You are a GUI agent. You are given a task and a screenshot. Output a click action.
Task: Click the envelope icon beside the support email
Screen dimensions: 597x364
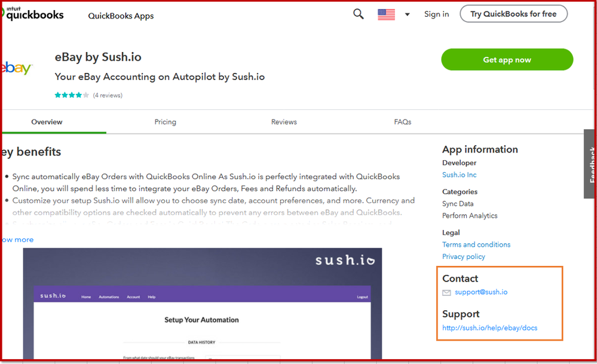pos(446,292)
